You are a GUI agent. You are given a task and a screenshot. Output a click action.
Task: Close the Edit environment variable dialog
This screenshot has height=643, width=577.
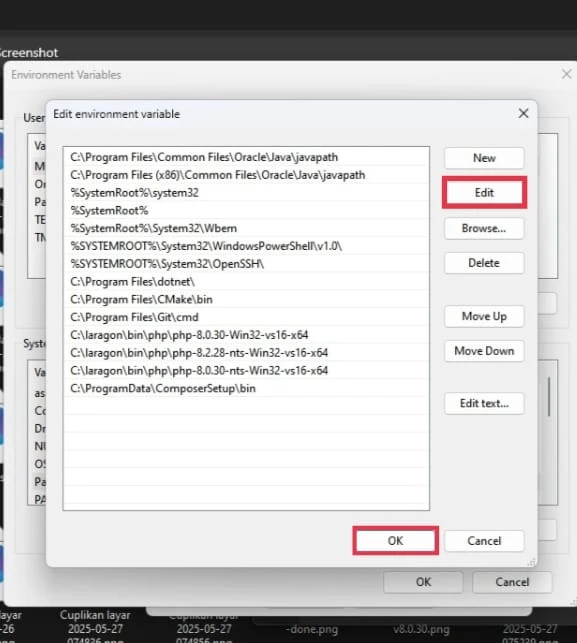pos(523,114)
